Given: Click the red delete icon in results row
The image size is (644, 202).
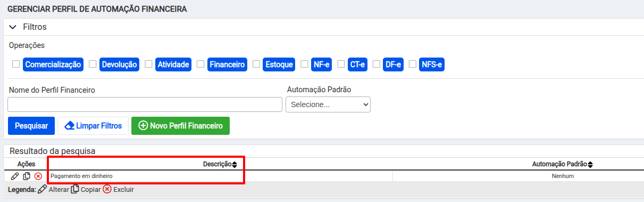Looking at the screenshot, I should coord(38,176).
